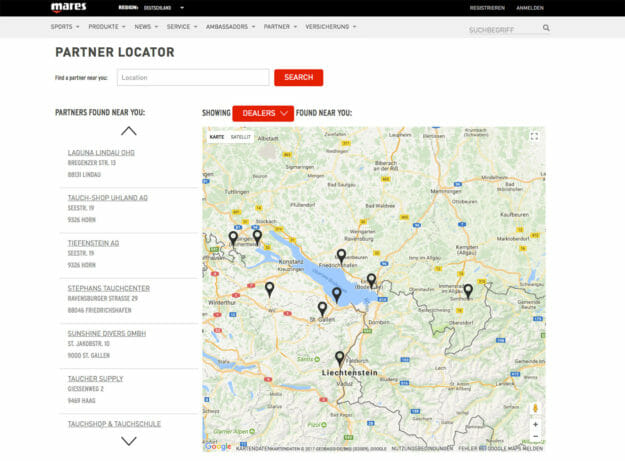This screenshot has height=461, width=625.
Task: Open the Produkte menu
Action: [105, 28]
